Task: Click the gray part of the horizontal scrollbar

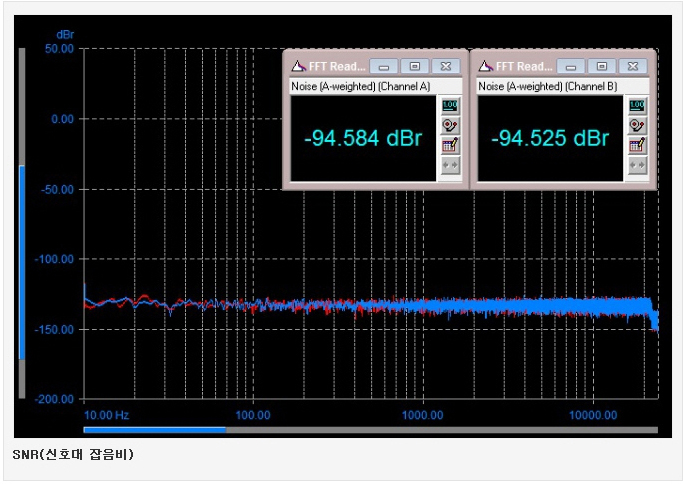Action: (442, 430)
